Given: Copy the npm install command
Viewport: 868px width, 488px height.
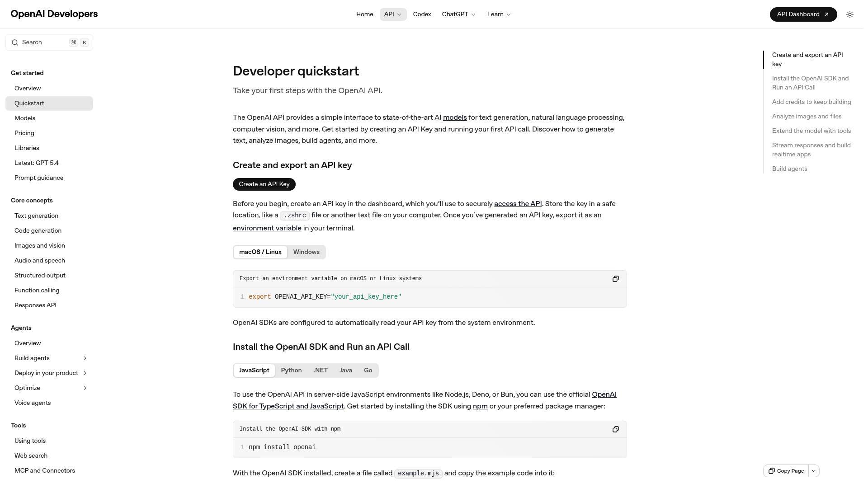Looking at the screenshot, I should click(615, 429).
